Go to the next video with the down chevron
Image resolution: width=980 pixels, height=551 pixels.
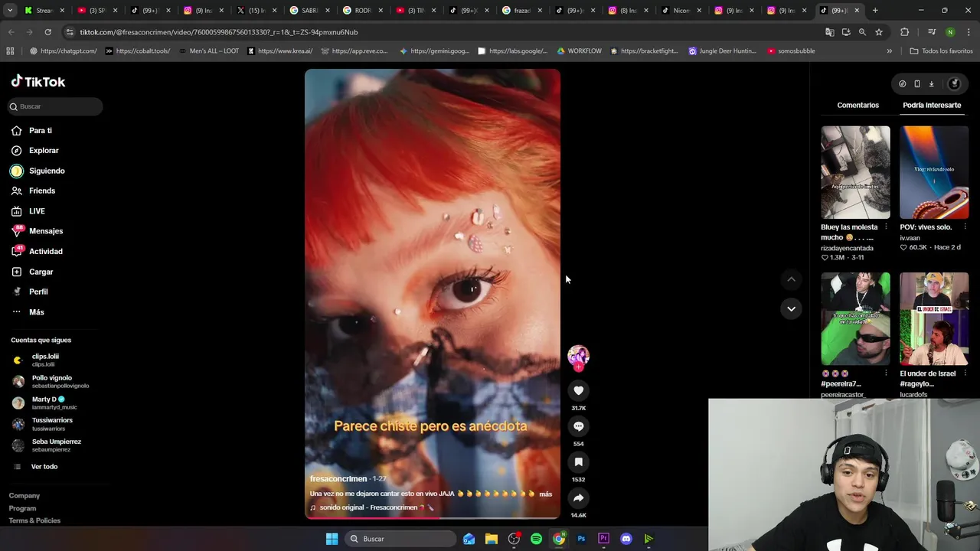(x=791, y=308)
